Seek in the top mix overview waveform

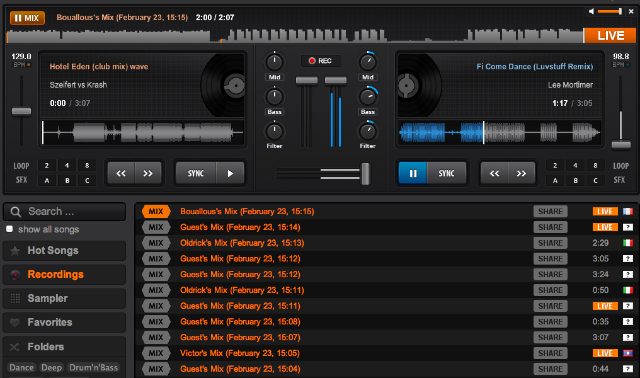(295, 36)
